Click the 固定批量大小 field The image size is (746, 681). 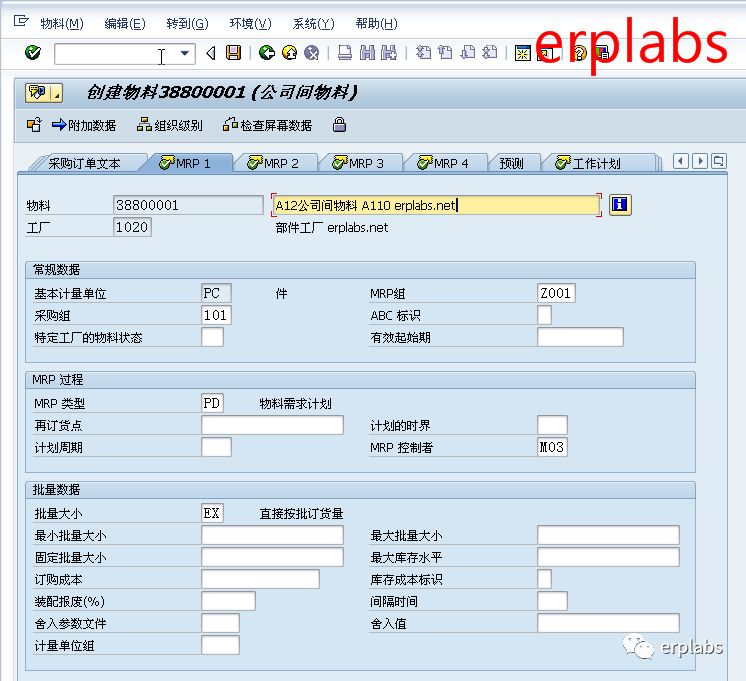point(272,557)
